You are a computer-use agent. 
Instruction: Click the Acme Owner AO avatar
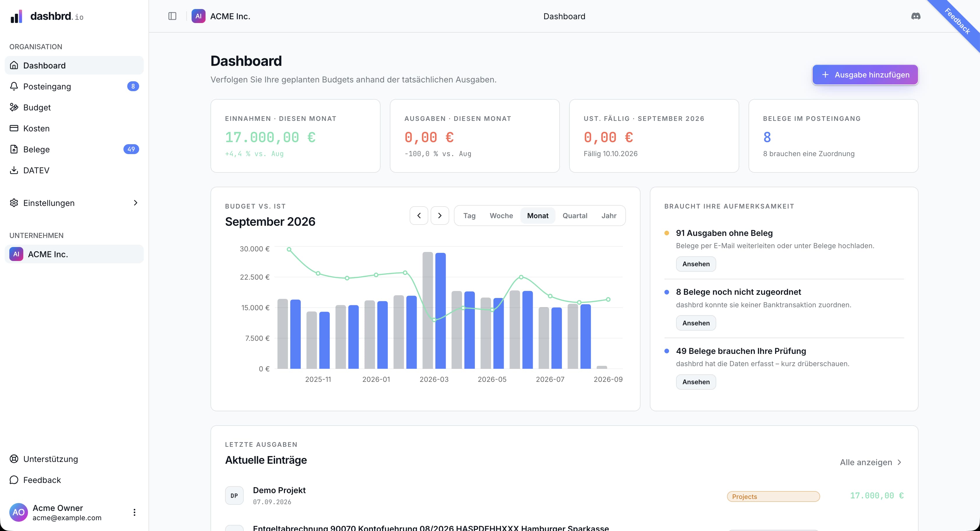[18, 512]
